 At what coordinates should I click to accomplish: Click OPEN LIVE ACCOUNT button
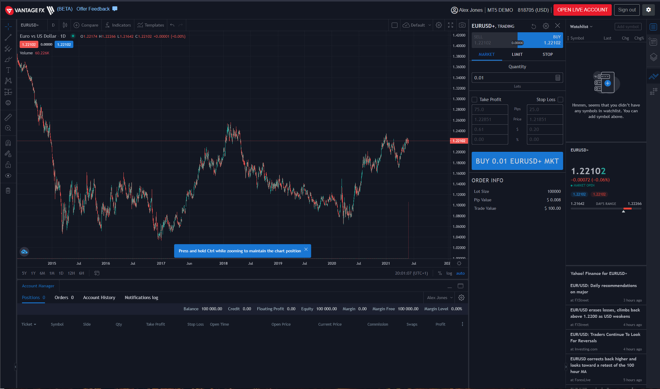(583, 10)
